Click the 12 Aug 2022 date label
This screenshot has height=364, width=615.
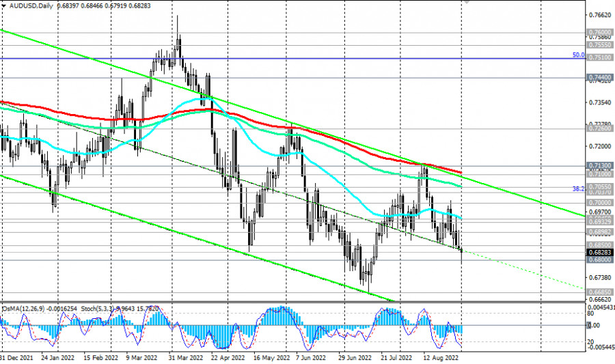click(441, 357)
